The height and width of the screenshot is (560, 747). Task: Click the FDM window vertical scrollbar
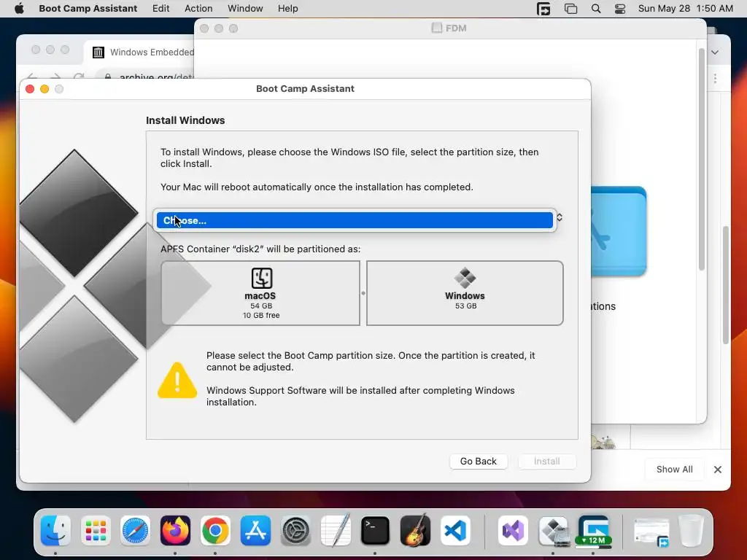pos(701,160)
